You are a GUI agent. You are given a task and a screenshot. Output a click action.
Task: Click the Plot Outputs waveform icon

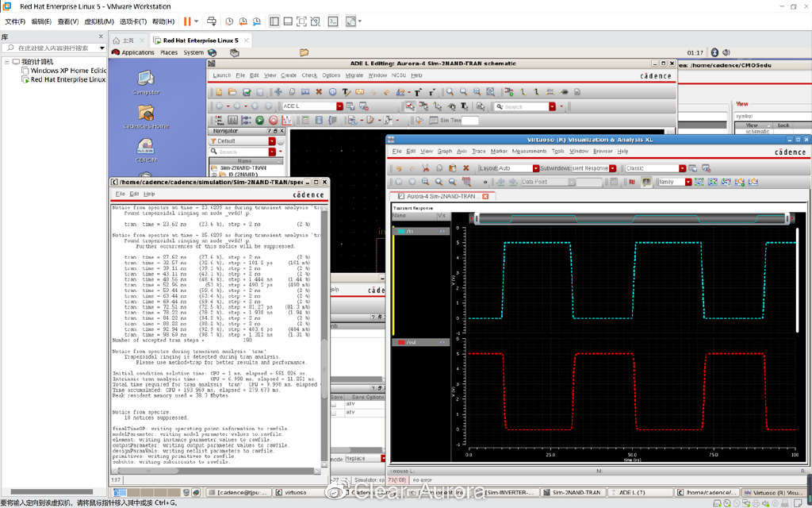click(x=288, y=121)
